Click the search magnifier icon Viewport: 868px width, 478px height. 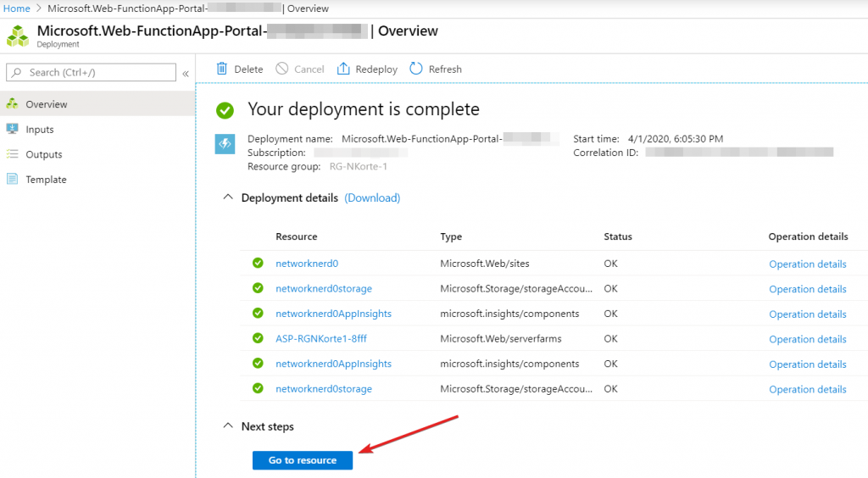(17, 73)
